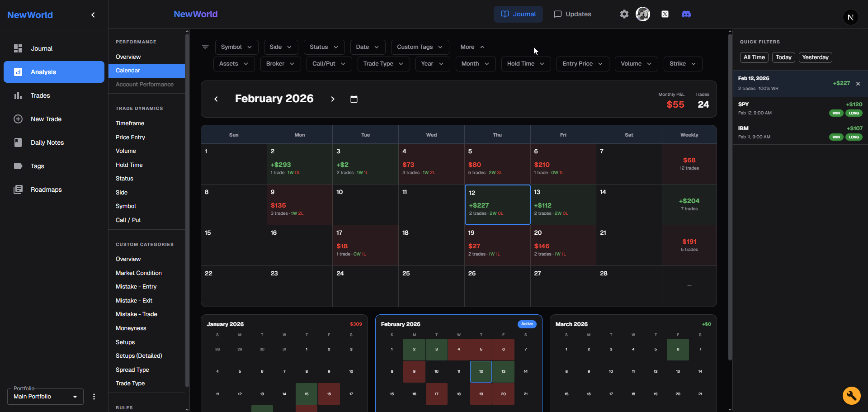The height and width of the screenshot is (412, 868).
Task: Open Daily Notes in sidebar
Action: (47, 142)
